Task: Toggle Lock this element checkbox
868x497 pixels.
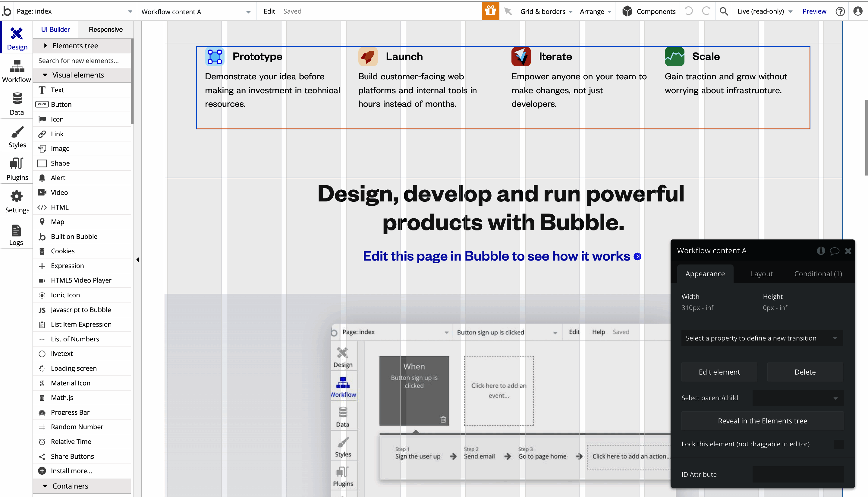Action: (x=838, y=444)
